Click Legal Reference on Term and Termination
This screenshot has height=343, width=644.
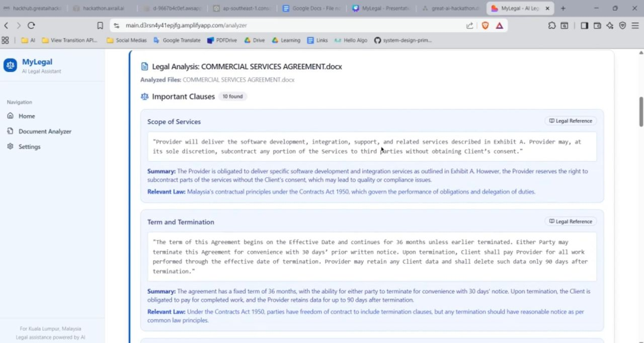(570, 221)
